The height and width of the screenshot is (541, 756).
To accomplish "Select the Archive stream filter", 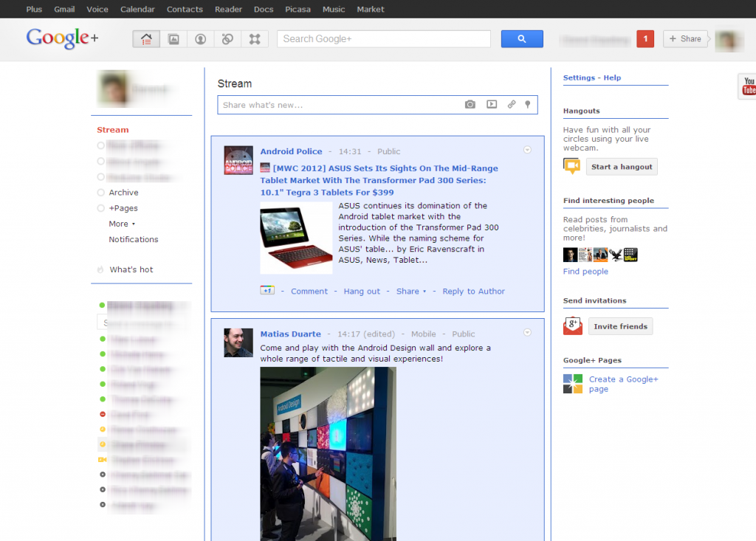I will click(x=123, y=193).
